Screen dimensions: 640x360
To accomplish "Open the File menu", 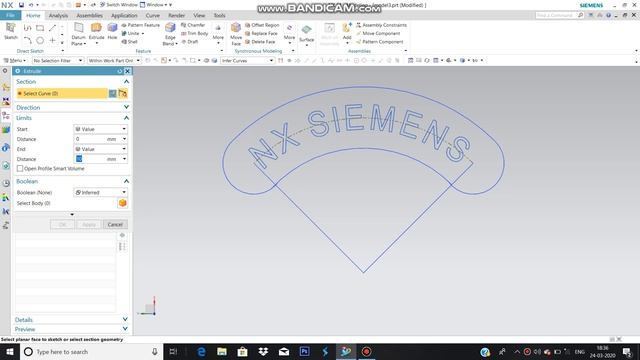I will [x=10, y=15].
